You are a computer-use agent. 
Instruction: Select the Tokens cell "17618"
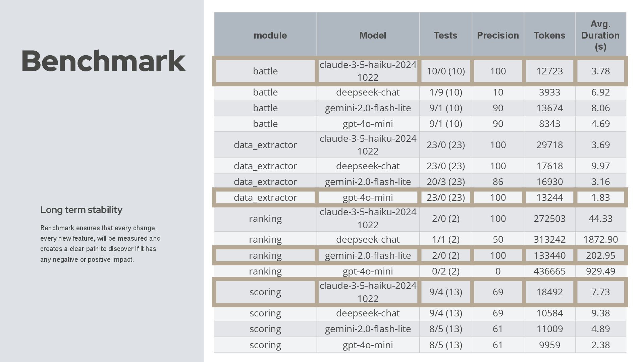(549, 166)
